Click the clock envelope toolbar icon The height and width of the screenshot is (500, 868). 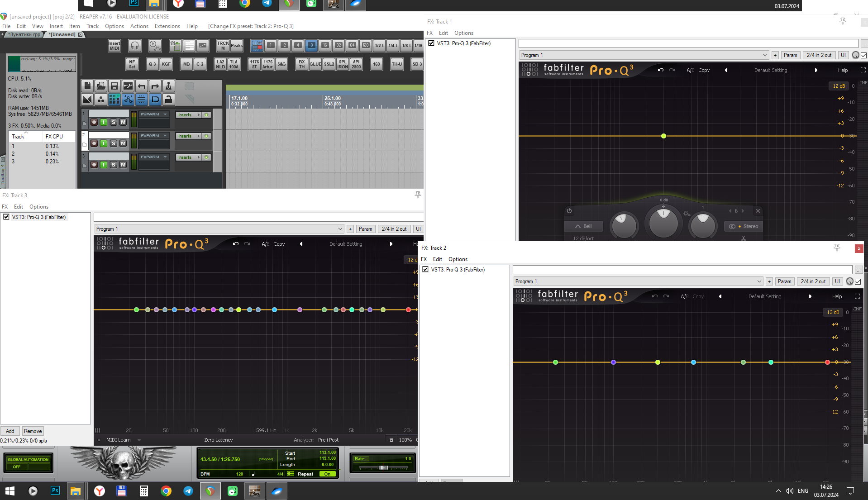point(155,45)
